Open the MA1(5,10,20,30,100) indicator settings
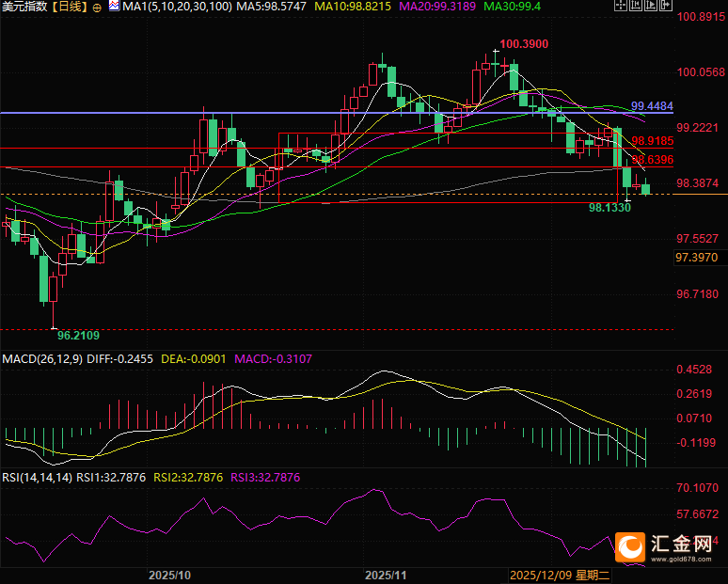728x584 pixels. point(177,7)
